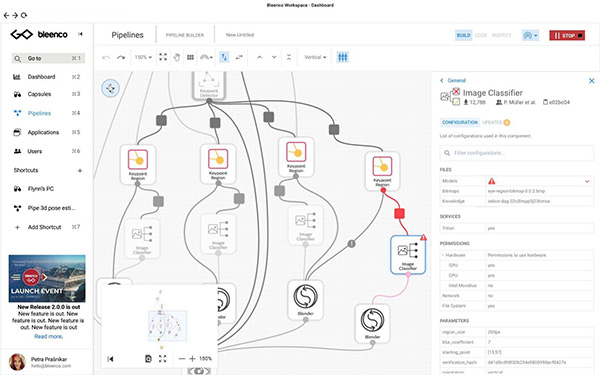Open Capsules in the sidebar

coord(39,94)
